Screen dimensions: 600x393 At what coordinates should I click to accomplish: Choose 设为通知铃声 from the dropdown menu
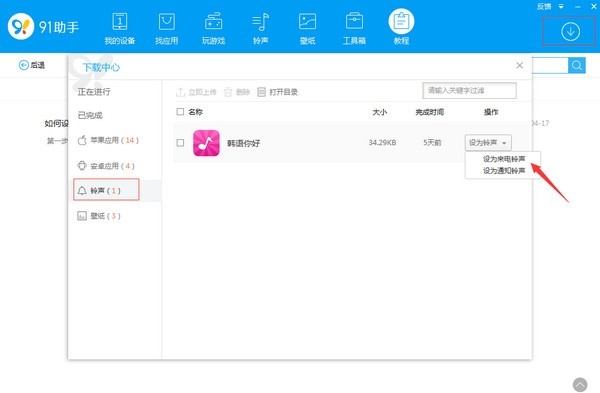504,171
